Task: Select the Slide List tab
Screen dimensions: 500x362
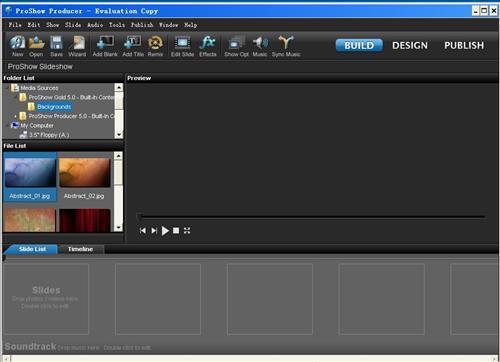Action: 32,249
